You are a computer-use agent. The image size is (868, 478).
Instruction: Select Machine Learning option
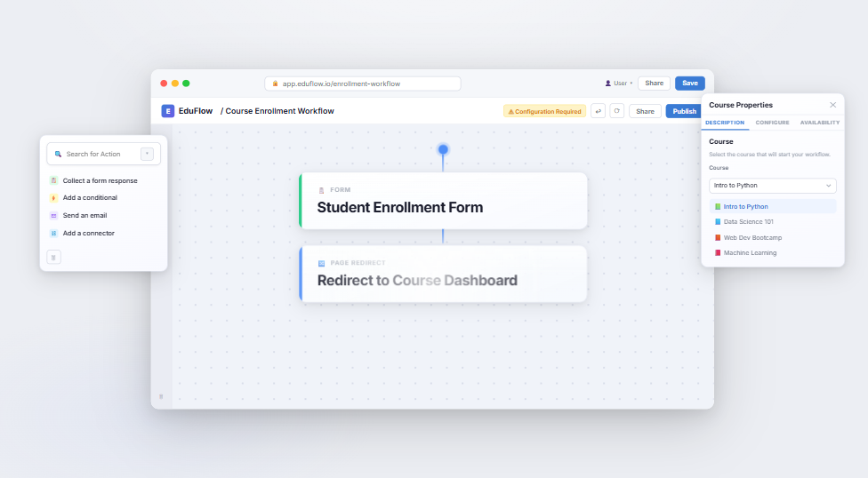772,253
